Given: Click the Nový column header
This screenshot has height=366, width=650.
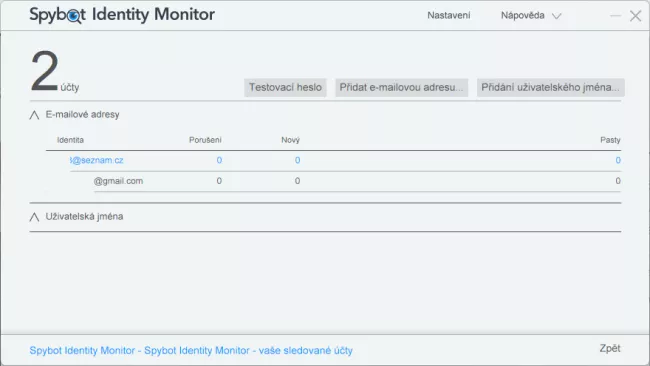Looking at the screenshot, I should [291, 140].
